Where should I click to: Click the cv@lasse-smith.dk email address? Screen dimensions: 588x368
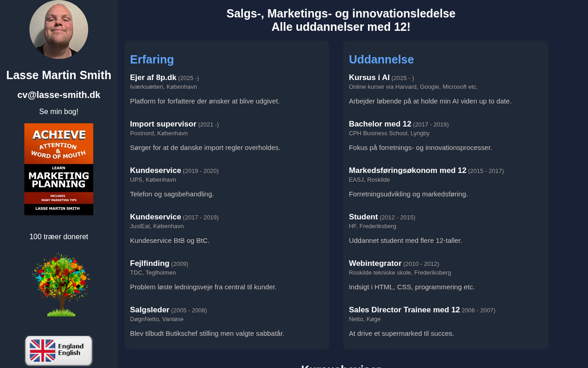tap(59, 95)
